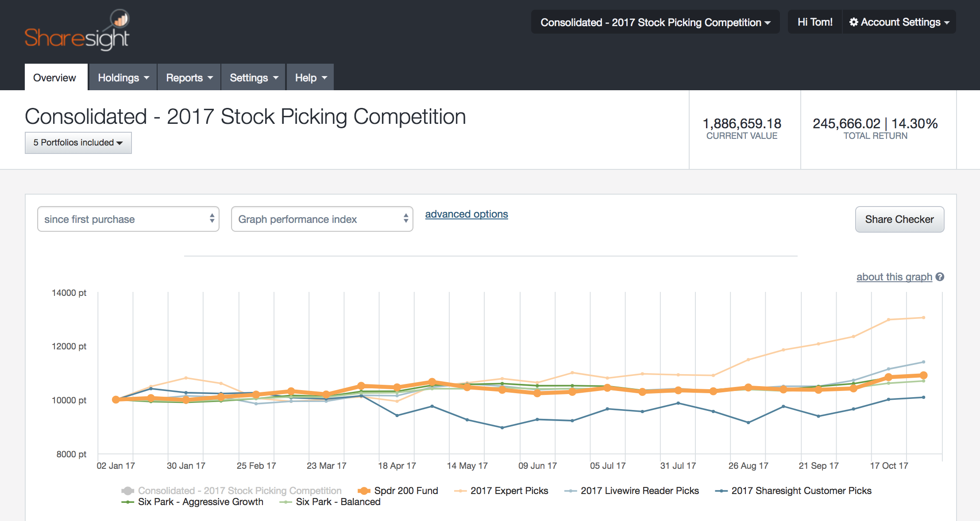The height and width of the screenshot is (521, 980).
Task: Expand the 5 Portfolios included selector
Action: (x=78, y=142)
